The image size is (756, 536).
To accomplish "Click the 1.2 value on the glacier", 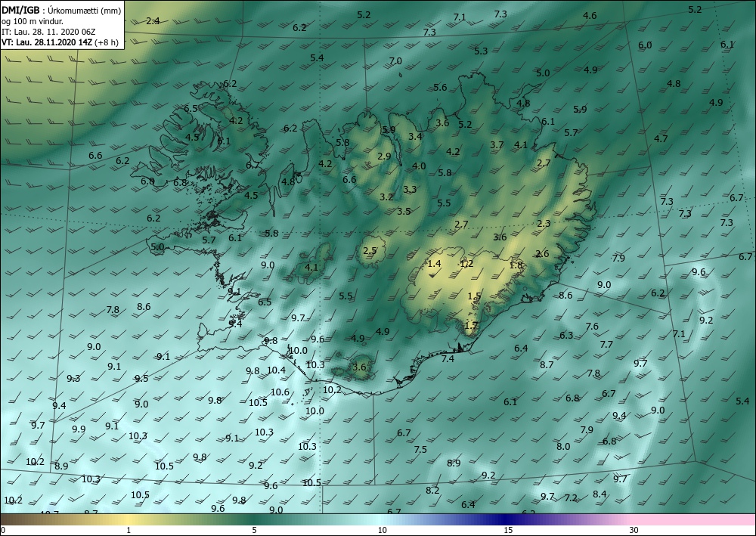I will coord(466,264).
